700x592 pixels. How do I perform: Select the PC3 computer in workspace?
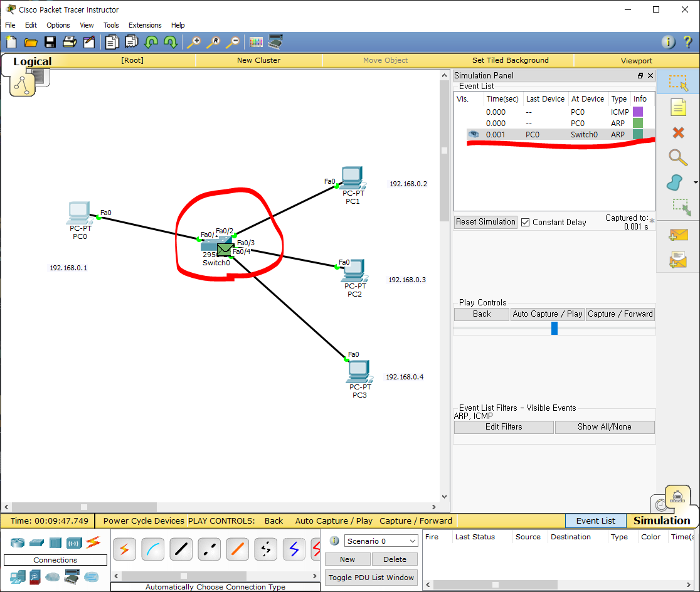[x=359, y=373]
